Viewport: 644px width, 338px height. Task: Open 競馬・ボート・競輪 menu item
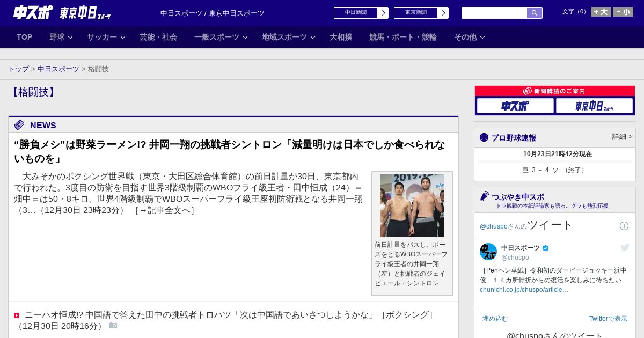(x=403, y=37)
